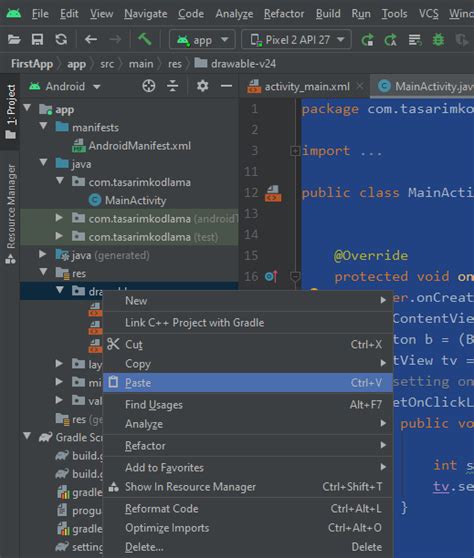The height and width of the screenshot is (558, 474).
Task: Select Paste in the context menu
Action: click(248, 383)
